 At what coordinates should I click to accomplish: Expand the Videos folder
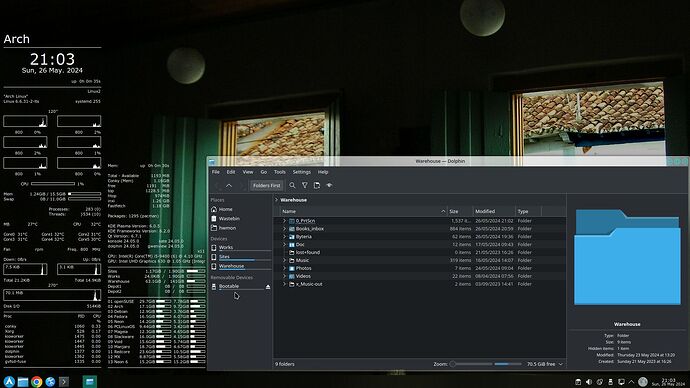point(284,276)
